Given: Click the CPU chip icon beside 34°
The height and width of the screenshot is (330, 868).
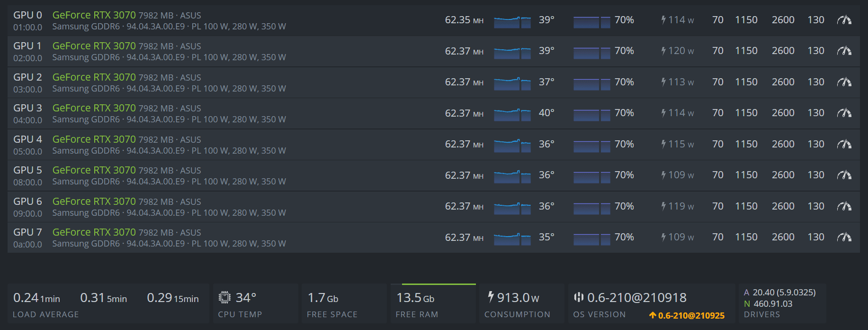Looking at the screenshot, I should point(224,297).
